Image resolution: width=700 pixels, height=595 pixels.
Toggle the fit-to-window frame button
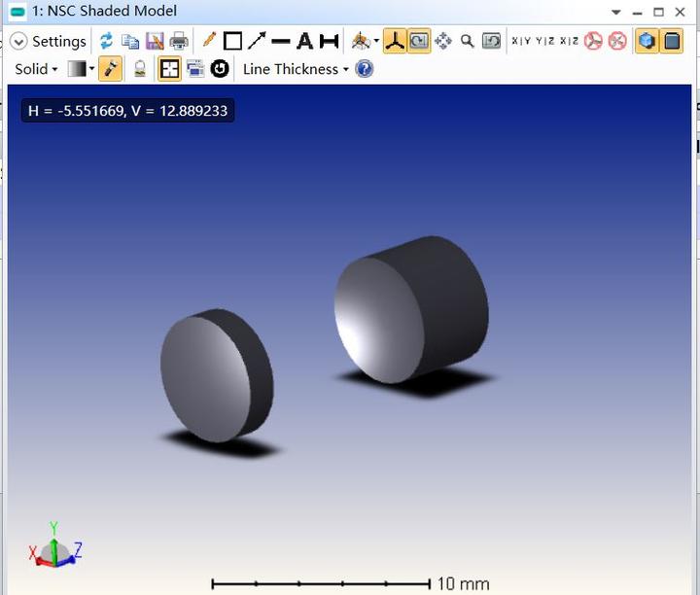[169, 69]
